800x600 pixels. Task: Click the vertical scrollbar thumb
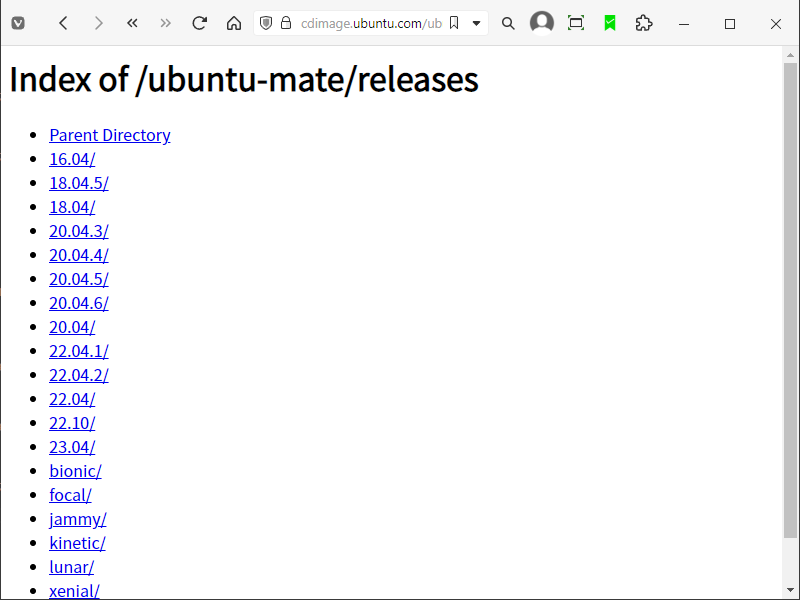pos(790,300)
